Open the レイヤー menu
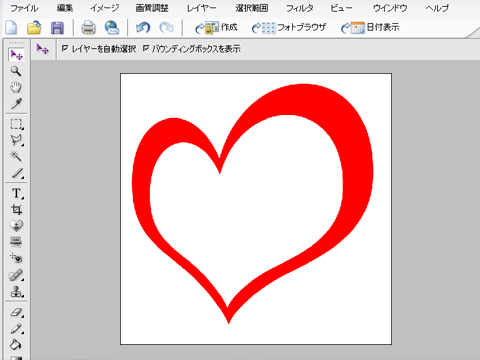Viewport: 480px width, 360px height. 201,8
